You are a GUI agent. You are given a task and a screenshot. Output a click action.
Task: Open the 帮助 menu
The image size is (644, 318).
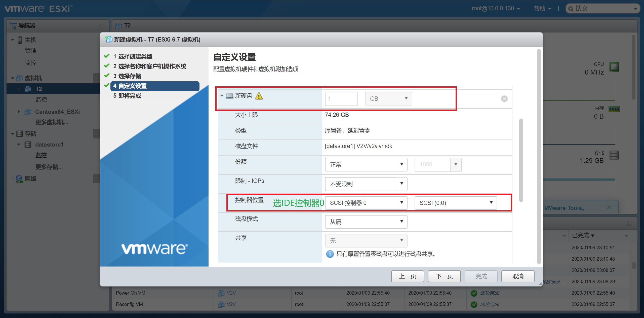[x=542, y=9]
